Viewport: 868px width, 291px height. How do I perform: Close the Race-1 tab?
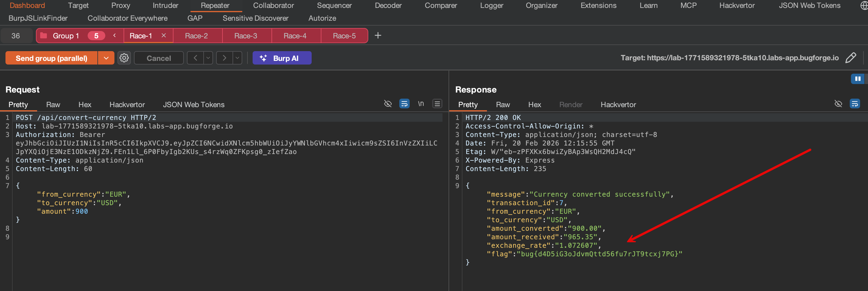tap(164, 35)
